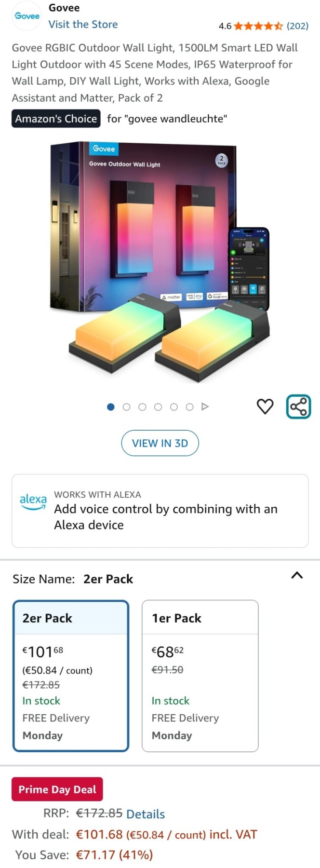Tap the Amazon's Choice badge

56,119
